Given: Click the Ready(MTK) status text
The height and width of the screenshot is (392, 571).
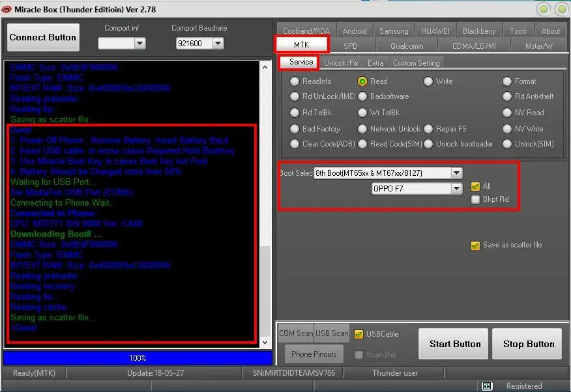Looking at the screenshot, I should (34, 373).
